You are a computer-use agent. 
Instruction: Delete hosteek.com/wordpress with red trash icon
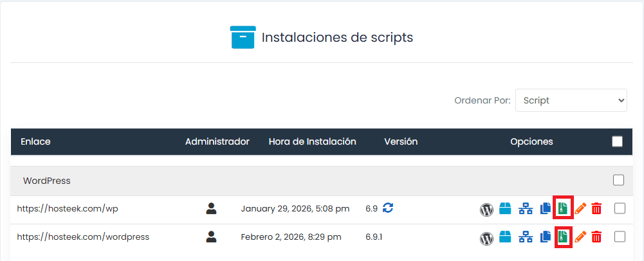pos(596,237)
